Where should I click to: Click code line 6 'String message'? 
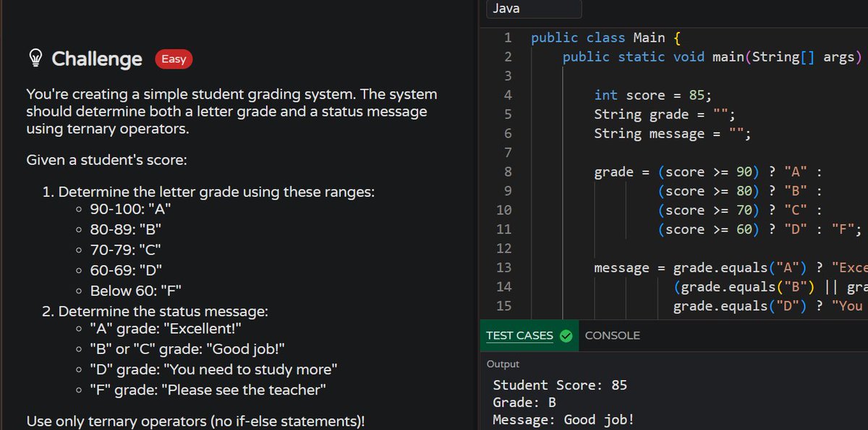(673, 133)
